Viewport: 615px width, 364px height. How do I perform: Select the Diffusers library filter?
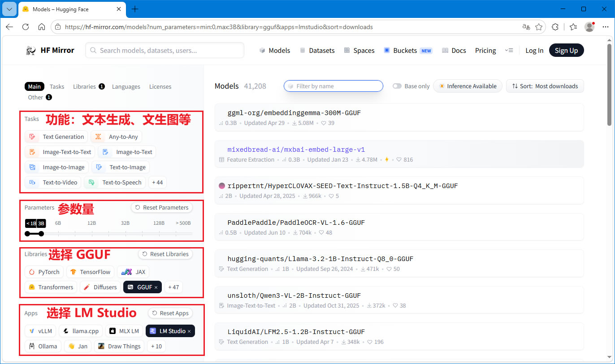(x=100, y=287)
